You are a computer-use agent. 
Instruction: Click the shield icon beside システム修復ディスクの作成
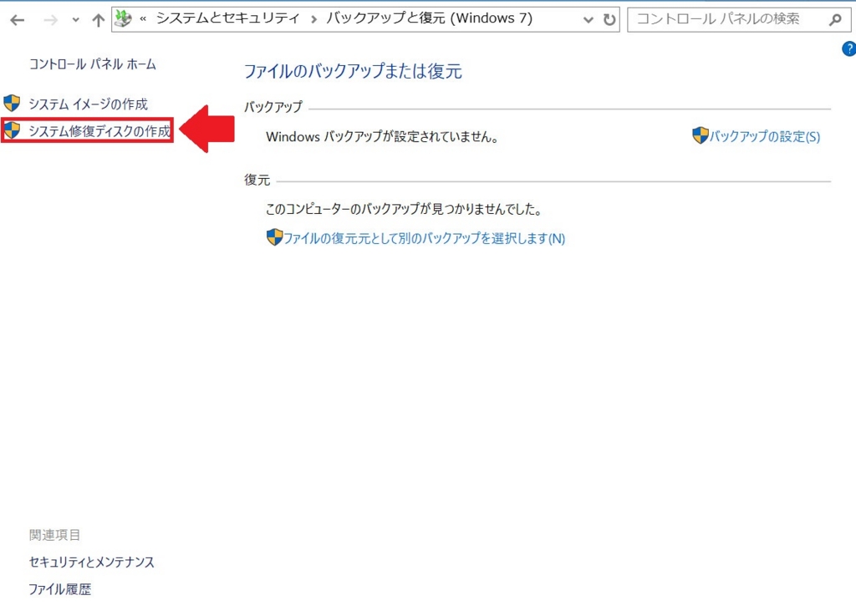12,130
